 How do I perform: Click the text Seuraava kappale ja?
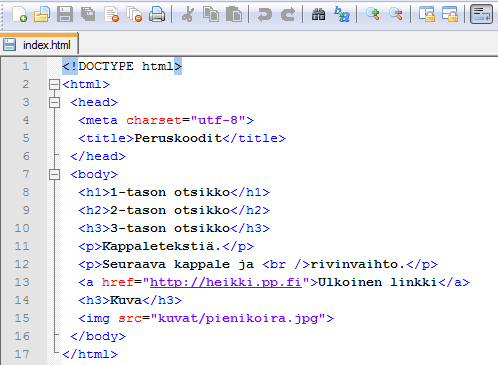tap(178, 264)
